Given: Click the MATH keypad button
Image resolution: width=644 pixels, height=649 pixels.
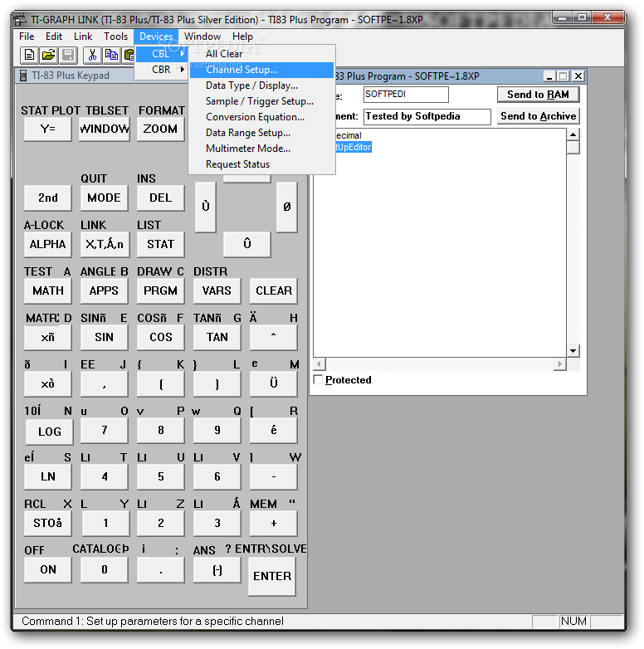Looking at the screenshot, I should point(47,290).
